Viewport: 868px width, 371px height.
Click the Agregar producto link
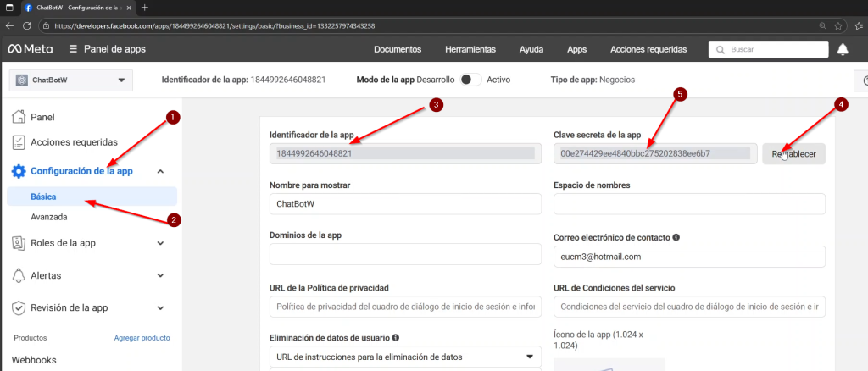point(142,338)
